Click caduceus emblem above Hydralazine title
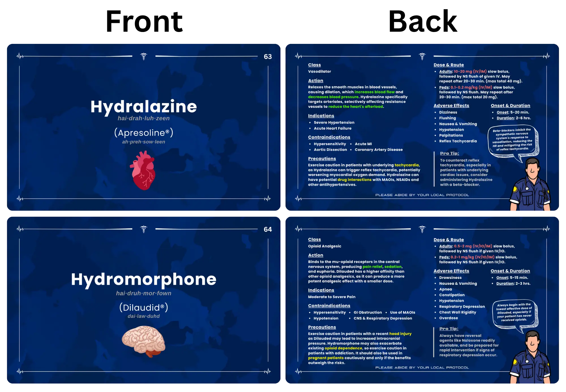The width and height of the screenshot is (566, 392). (x=144, y=56)
